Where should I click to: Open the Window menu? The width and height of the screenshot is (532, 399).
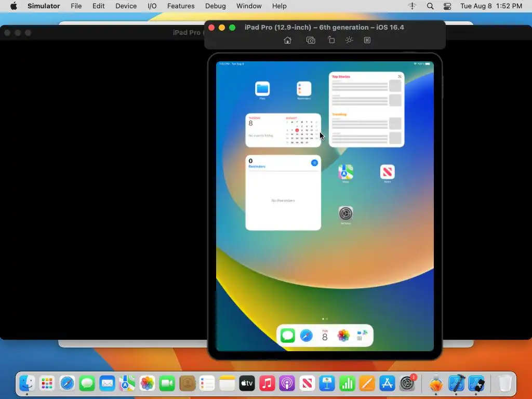(x=249, y=6)
